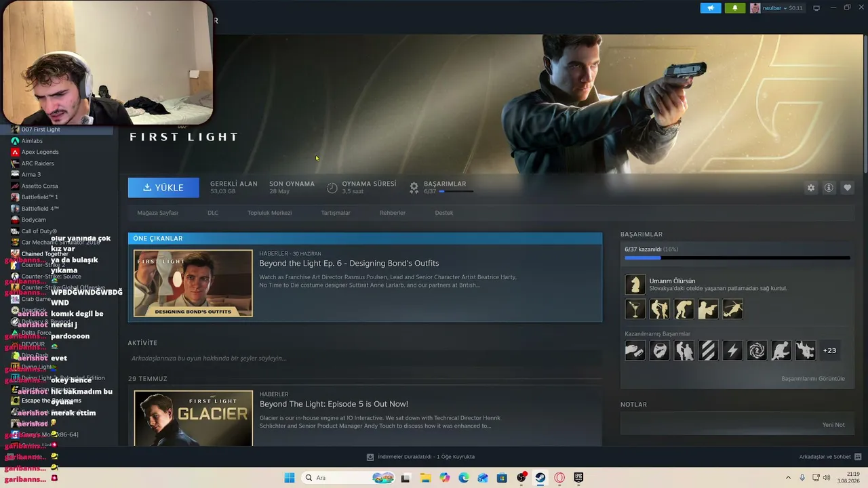
Task: Select Apex Legends in the library list
Action: pyautogui.click(x=40, y=152)
